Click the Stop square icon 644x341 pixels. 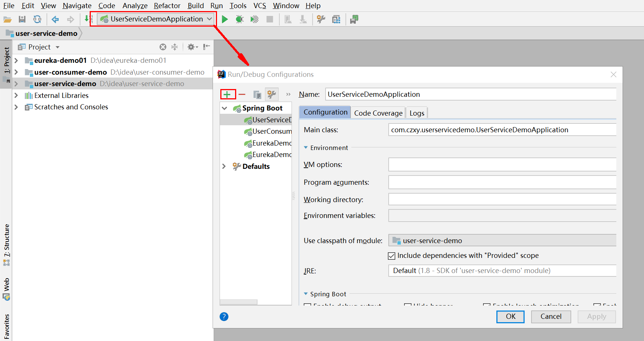click(x=270, y=19)
